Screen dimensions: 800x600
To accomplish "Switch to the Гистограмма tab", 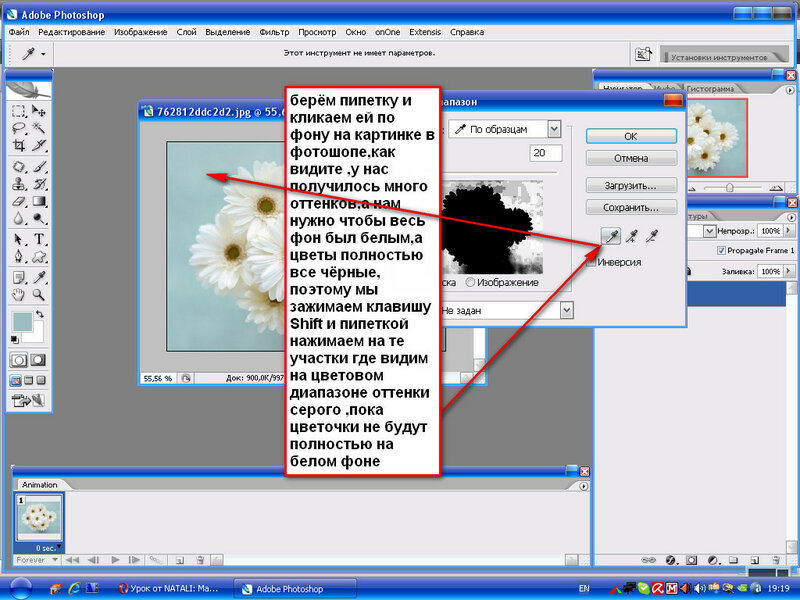I will pyautogui.click(x=710, y=89).
